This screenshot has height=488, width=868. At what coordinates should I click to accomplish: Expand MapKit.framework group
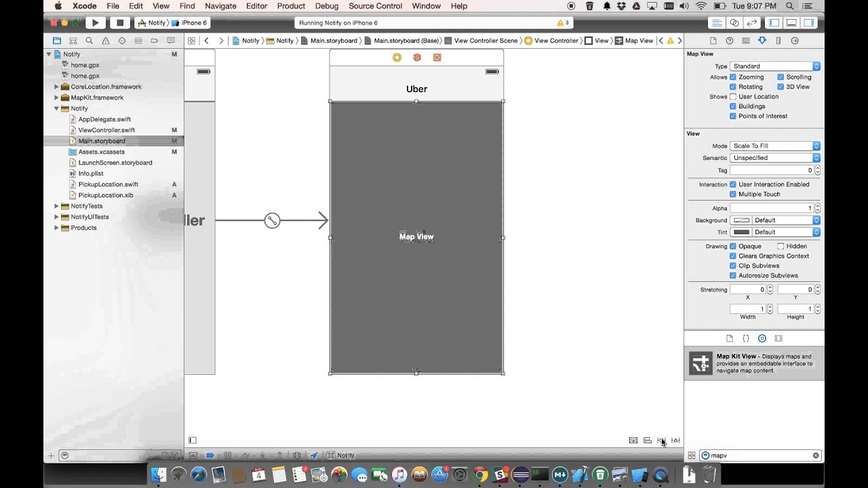coord(56,98)
